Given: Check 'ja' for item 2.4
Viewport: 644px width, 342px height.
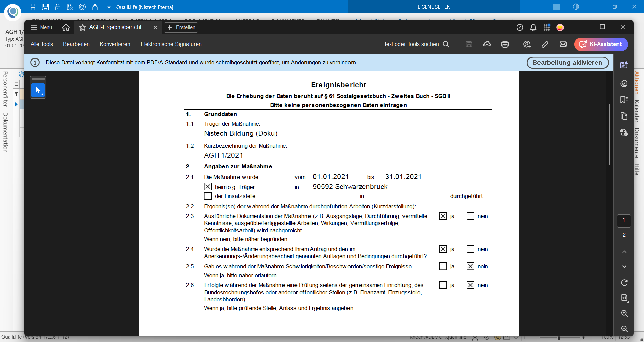Looking at the screenshot, I should (443, 249).
